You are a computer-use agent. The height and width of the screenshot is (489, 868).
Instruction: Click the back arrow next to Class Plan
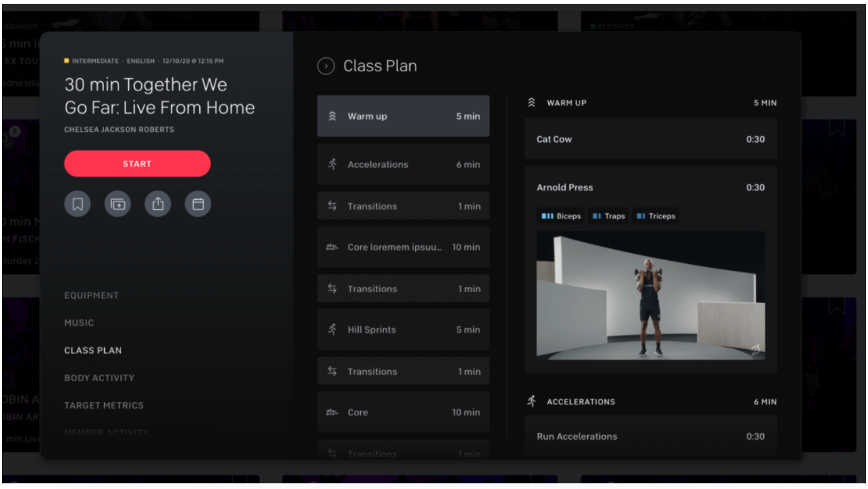[x=325, y=66]
